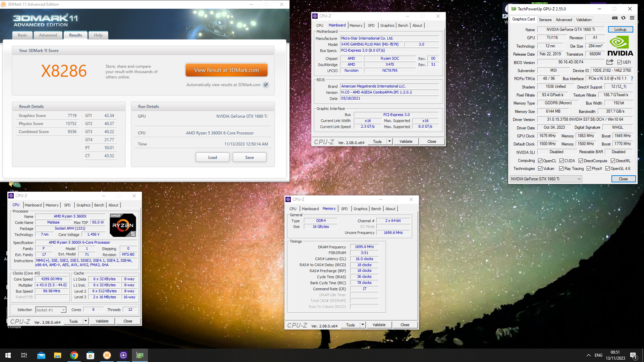
Task: Toggle automatically view results at 3DMark.com
Action: (266, 85)
